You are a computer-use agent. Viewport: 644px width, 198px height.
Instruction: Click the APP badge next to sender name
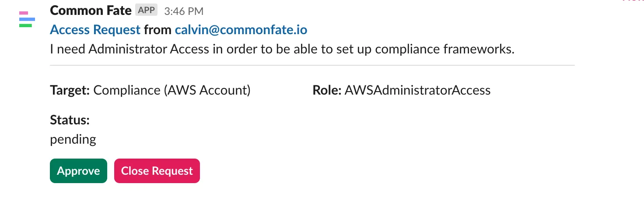click(146, 11)
